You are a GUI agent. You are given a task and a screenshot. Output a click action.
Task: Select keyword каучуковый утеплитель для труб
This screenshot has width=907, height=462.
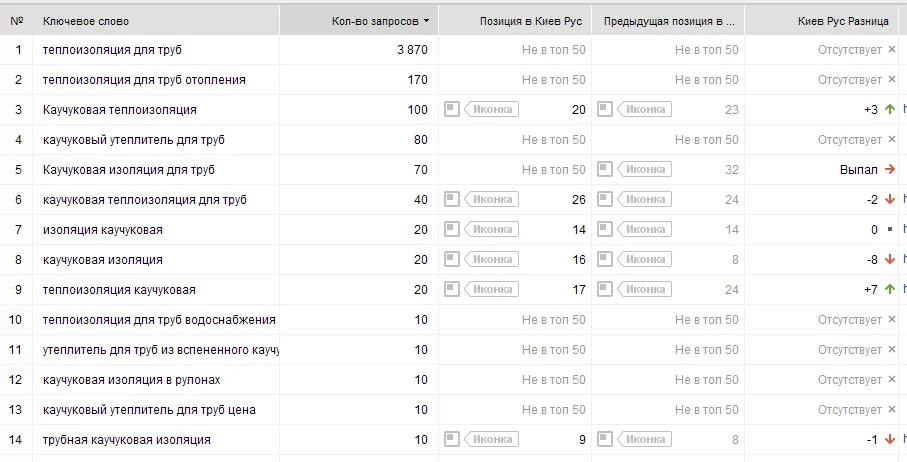[134, 140]
